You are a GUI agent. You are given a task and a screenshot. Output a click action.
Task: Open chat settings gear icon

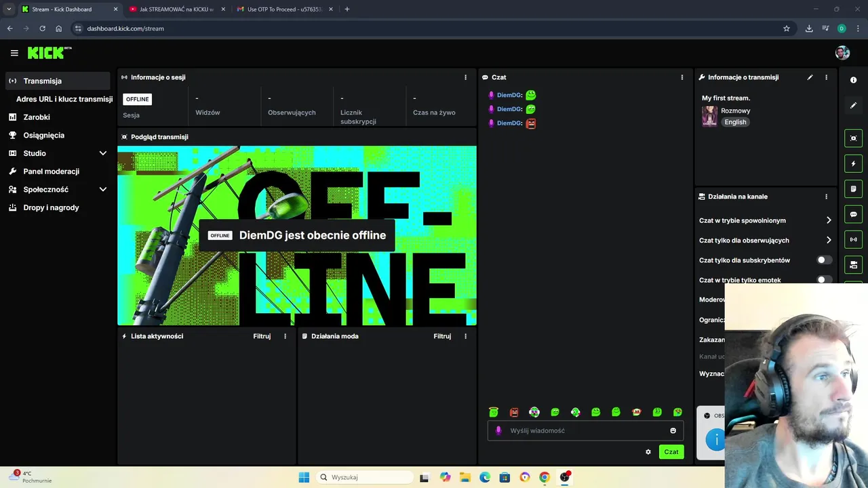648,452
